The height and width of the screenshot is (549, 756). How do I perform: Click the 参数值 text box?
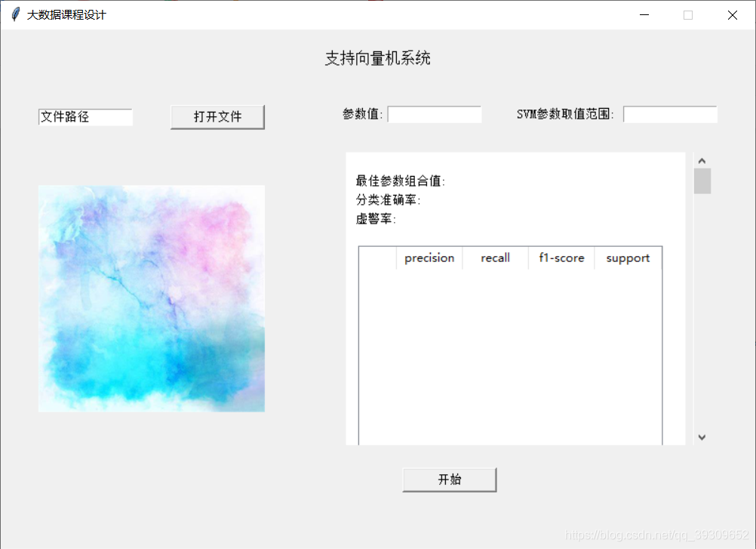(435, 114)
